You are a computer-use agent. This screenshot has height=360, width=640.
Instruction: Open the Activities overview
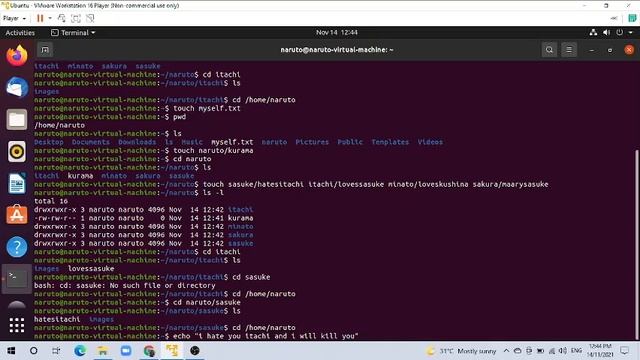(20, 33)
